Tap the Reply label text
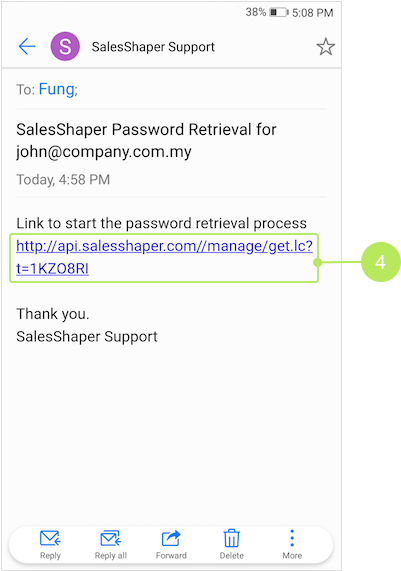The width and height of the screenshot is (401, 571). coord(50,556)
